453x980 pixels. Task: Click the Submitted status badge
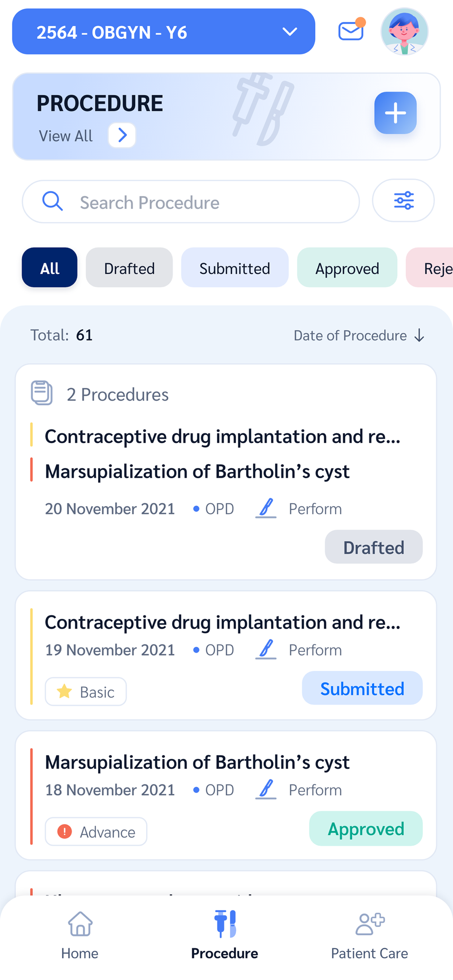click(x=362, y=688)
